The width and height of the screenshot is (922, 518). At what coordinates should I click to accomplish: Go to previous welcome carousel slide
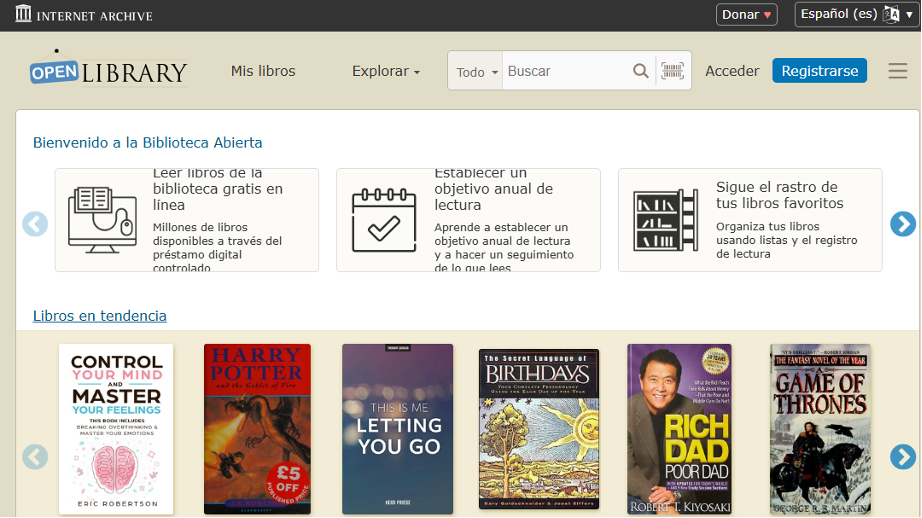(35, 224)
